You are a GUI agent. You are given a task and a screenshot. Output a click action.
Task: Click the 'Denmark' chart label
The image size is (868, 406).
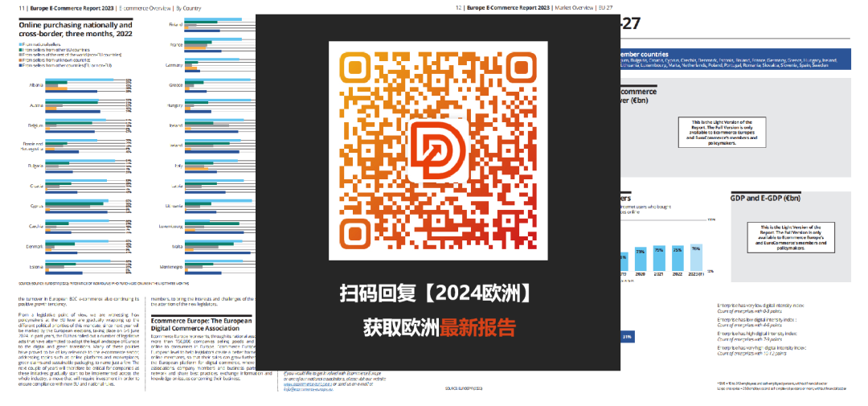[x=35, y=247]
